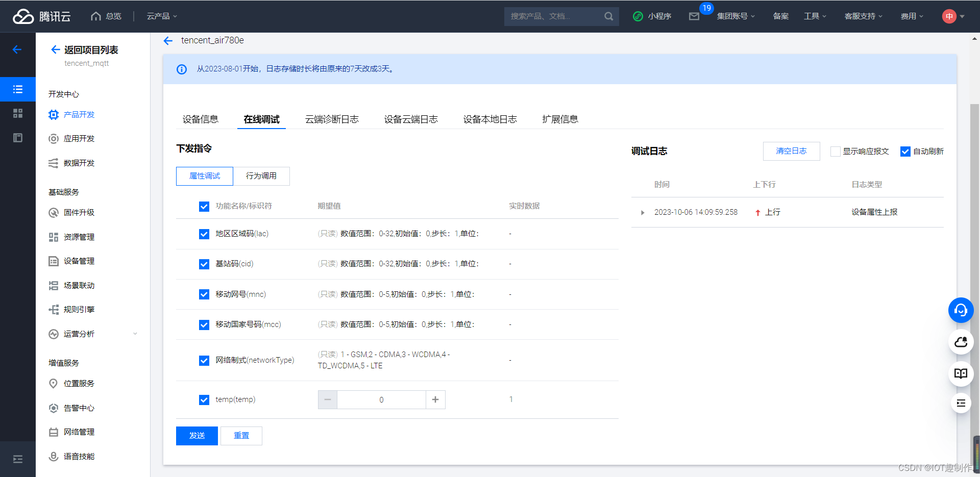Screen dimensions: 980x477
Task: Select the panel icon in dark sidebar
Action: coord(18,138)
